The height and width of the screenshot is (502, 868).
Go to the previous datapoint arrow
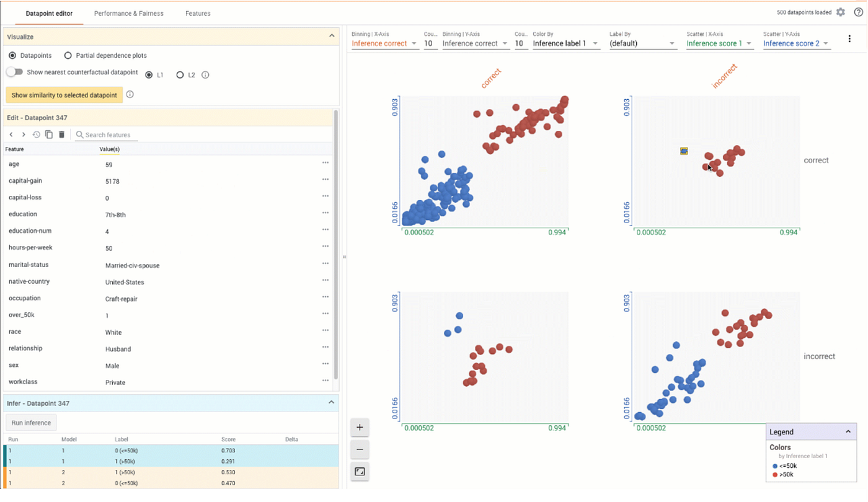[x=11, y=134]
